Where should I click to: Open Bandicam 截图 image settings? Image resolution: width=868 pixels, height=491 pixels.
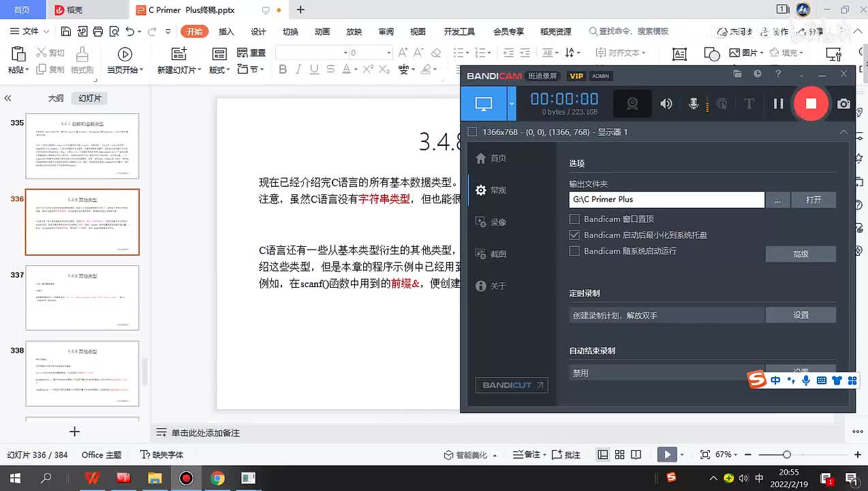pyautogui.click(x=491, y=254)
